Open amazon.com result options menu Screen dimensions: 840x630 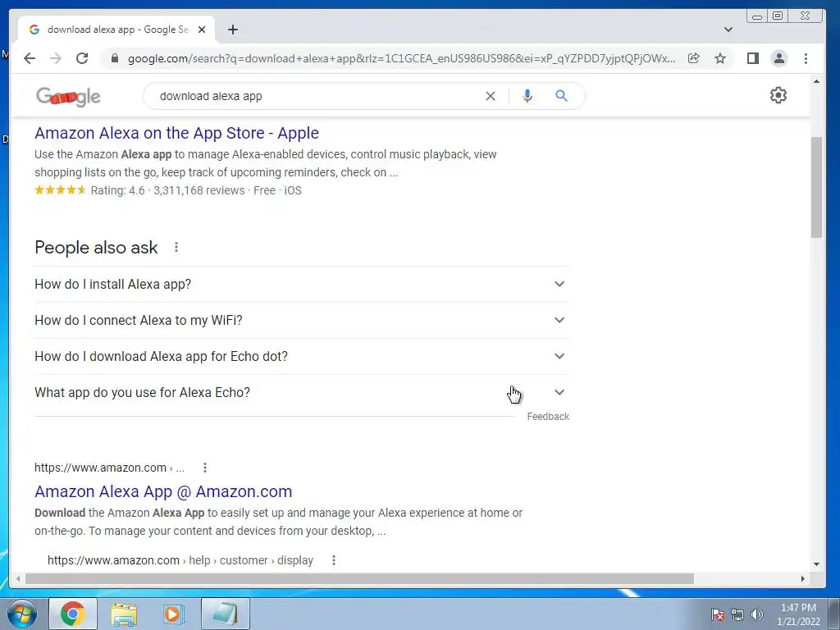pos(204,468)
